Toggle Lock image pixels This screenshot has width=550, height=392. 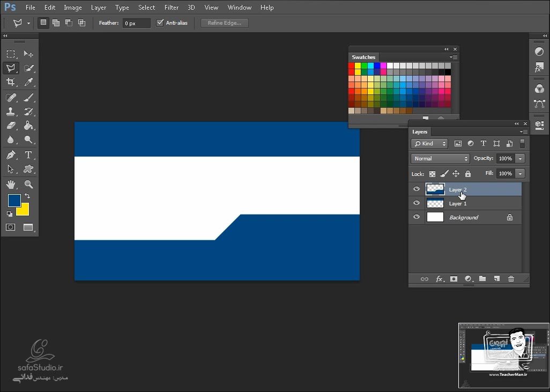(444, 174)
